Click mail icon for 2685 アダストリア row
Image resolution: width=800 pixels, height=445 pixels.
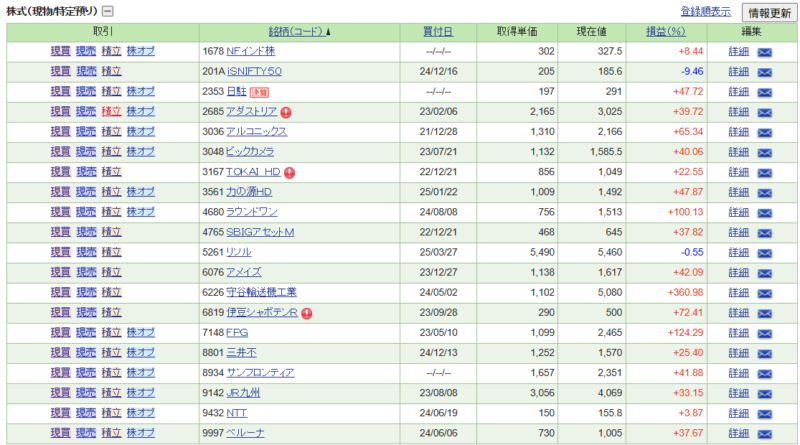click(764, 112)
